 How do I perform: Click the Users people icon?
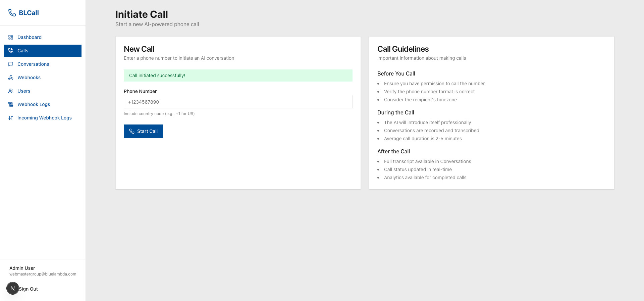coord(11,91)
